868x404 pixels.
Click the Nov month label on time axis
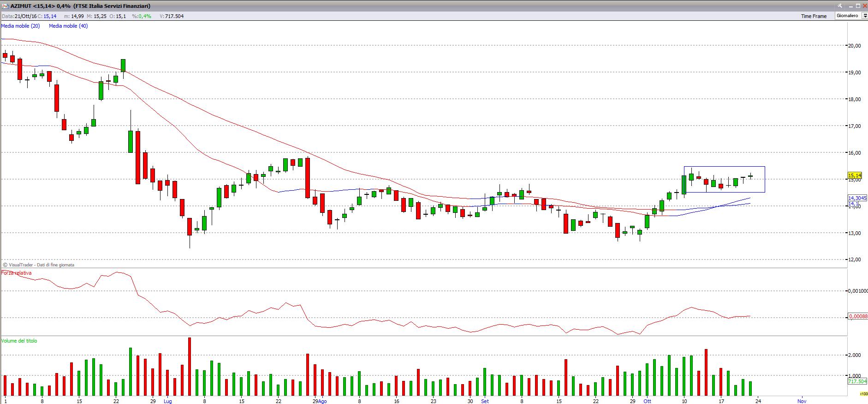(x=802, y=401)
